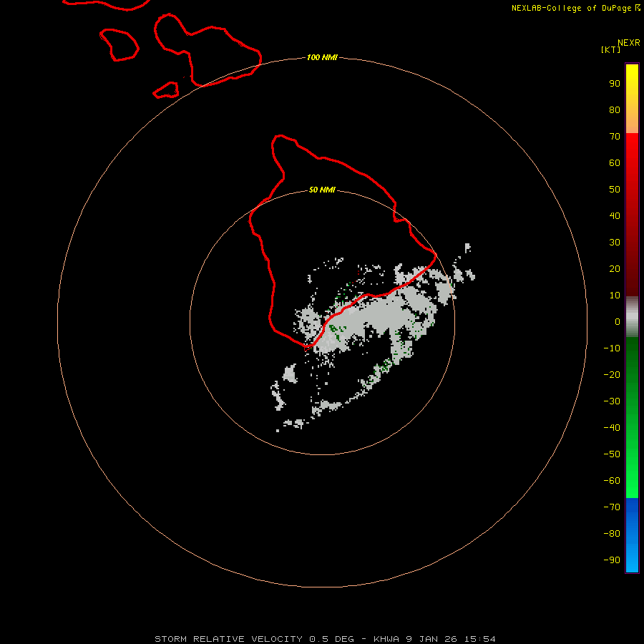Image resolution: width=644 pixels, height=644 pixels.
Task: Click the 0 value on the velocity scale
Action: 618,321
